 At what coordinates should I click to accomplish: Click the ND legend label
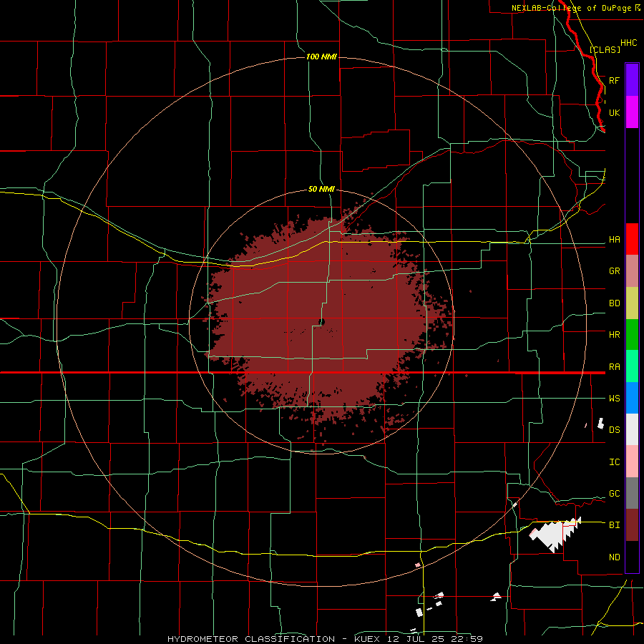[614, 557]
